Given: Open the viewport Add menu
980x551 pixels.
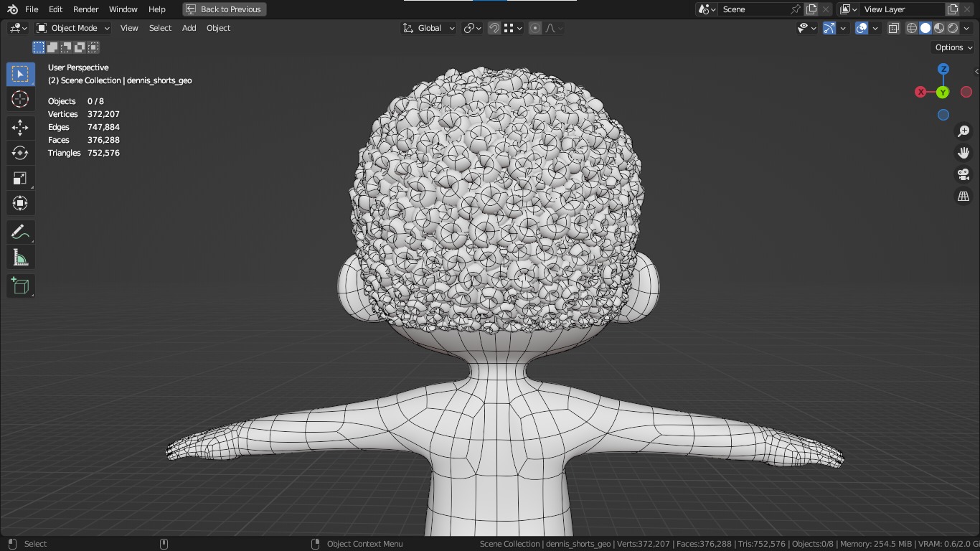Looking at the screenshot, I should (x=189, y=28).
